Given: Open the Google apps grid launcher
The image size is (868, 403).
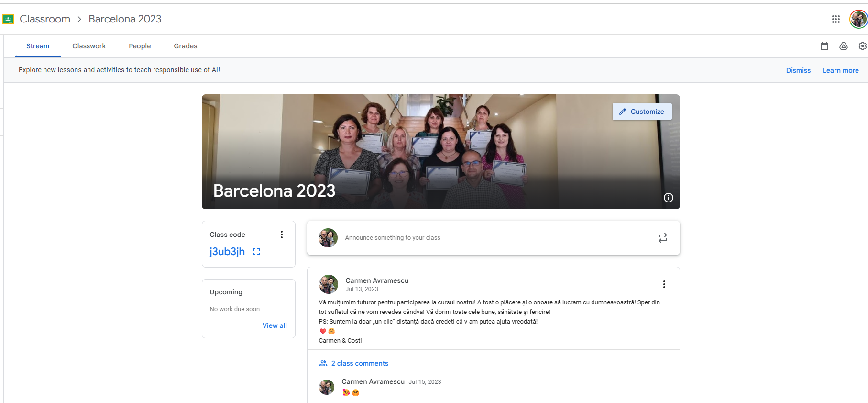Looking at the screenshot, I should 835,19.
